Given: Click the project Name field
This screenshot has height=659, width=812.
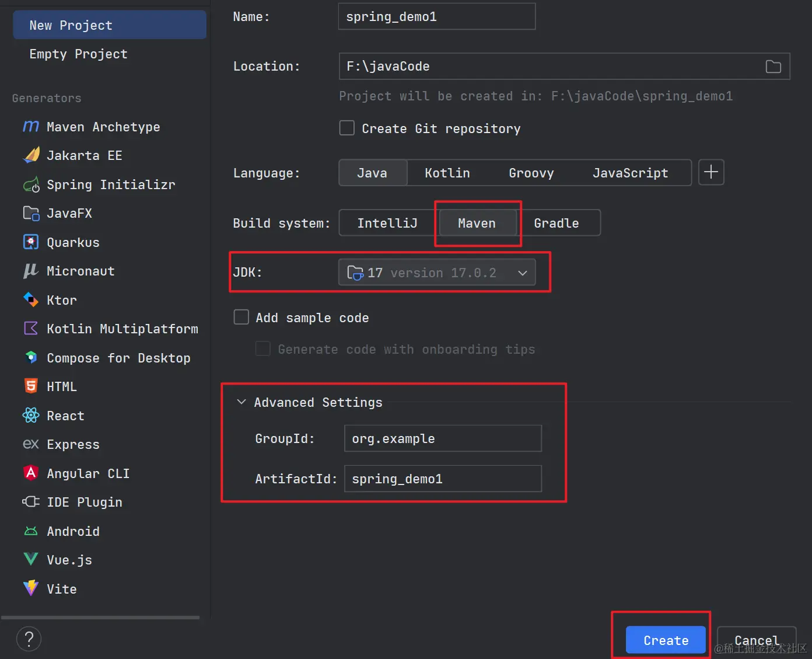Looking at the screenshot, I should [x=437, y=16].
